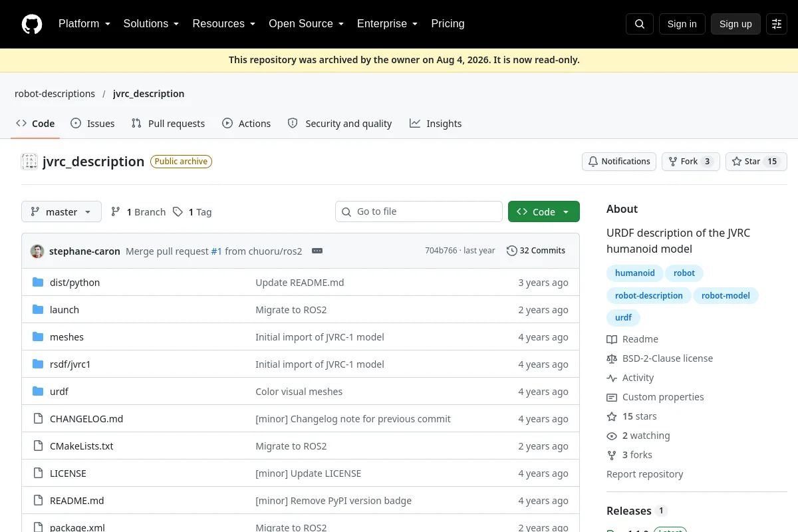Expand the Open Source menu

click(x=307, y=24)
